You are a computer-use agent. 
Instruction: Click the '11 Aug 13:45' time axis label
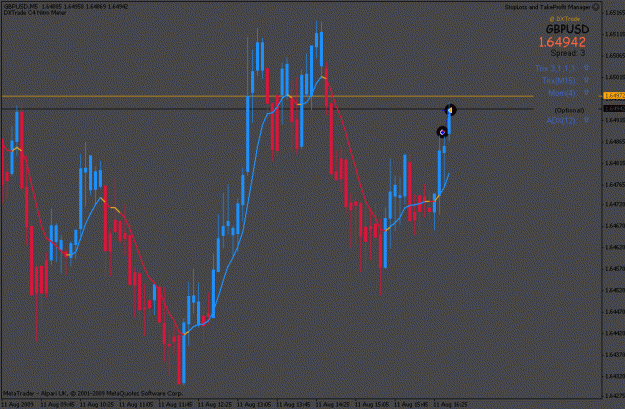coord(293,405)
